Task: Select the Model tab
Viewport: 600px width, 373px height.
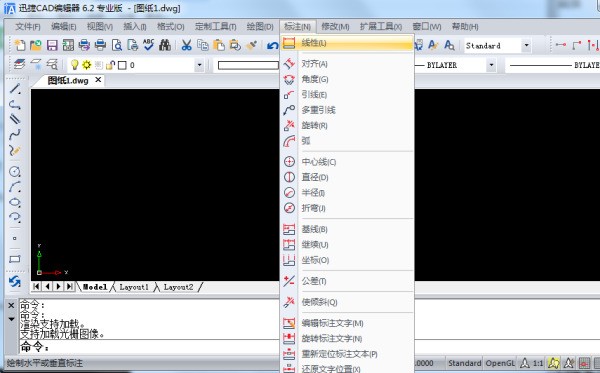Action: coord(95,287)
